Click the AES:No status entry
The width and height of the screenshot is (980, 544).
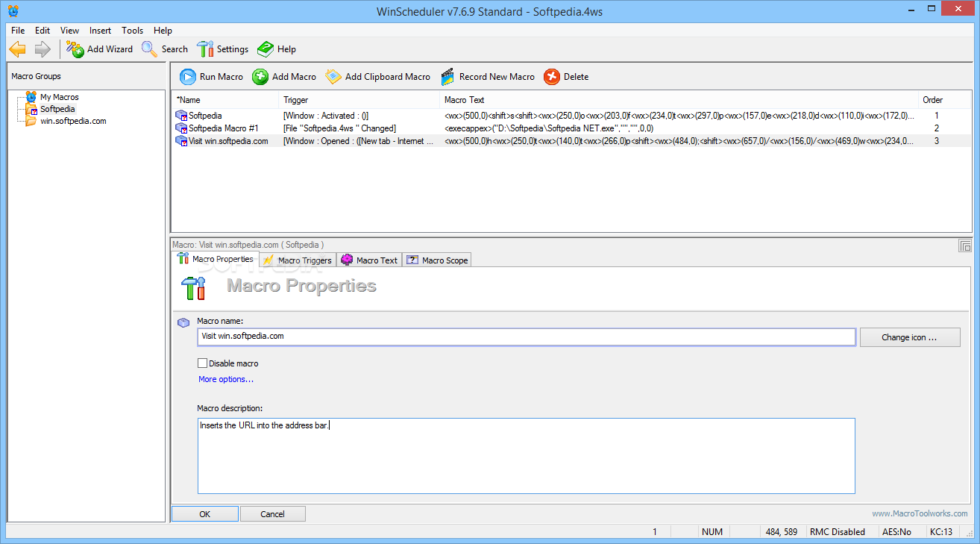coord(896,532)
